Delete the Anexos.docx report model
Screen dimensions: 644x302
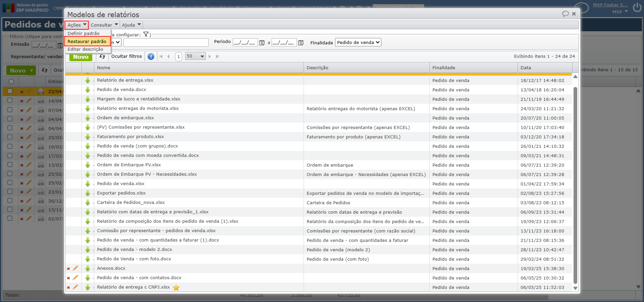tap(68, 268)
